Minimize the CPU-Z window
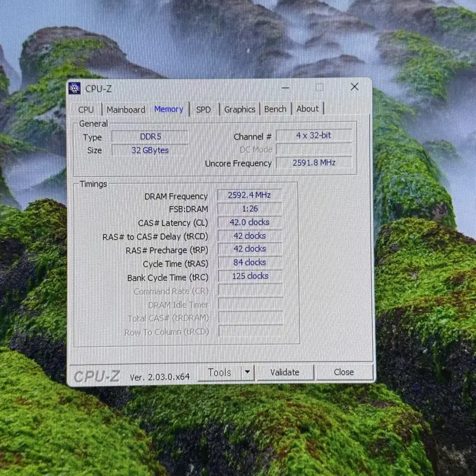476x476 pixels. (x=285, y=88)
